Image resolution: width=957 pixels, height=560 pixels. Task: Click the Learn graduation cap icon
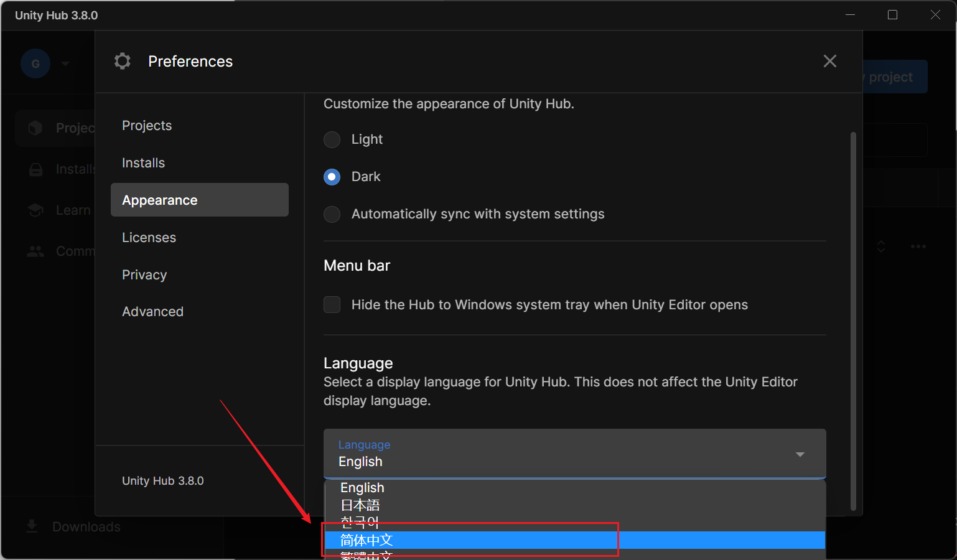35,210
